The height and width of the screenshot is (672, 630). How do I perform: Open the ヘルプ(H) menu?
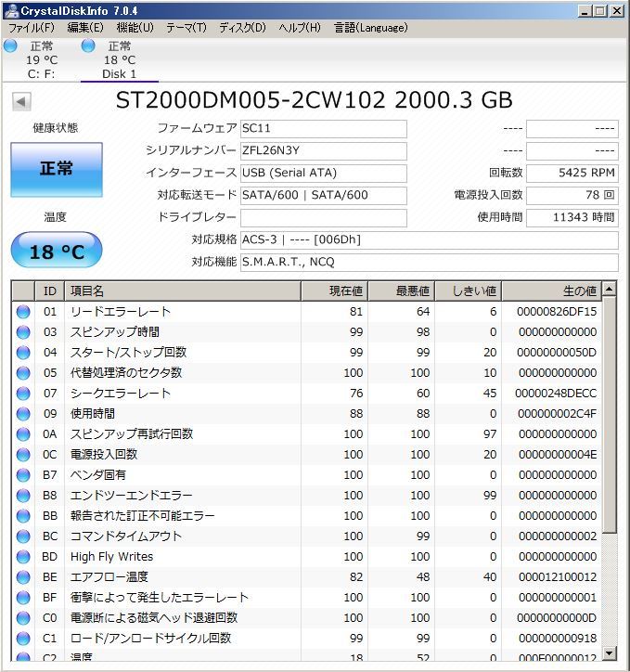(300, 28)
